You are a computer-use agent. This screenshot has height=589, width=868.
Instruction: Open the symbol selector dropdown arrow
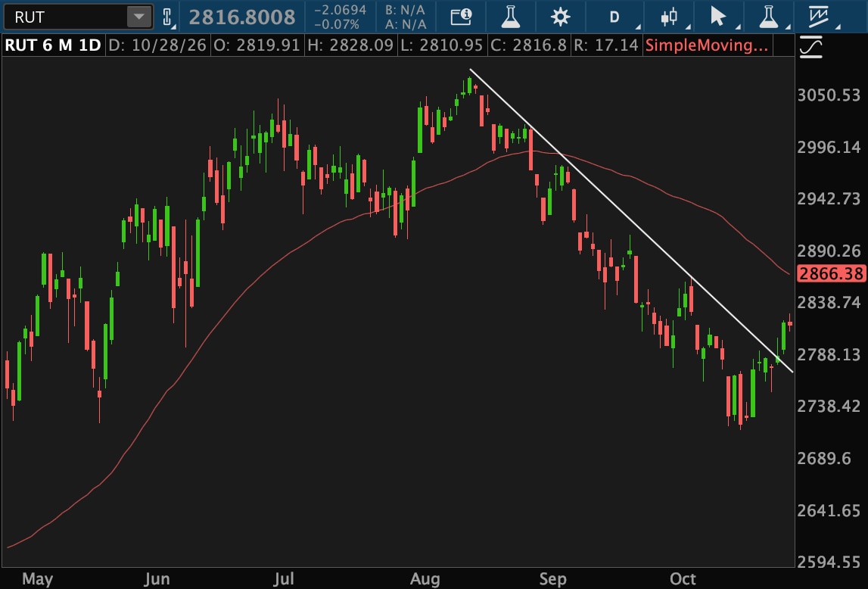pos(139,17)
